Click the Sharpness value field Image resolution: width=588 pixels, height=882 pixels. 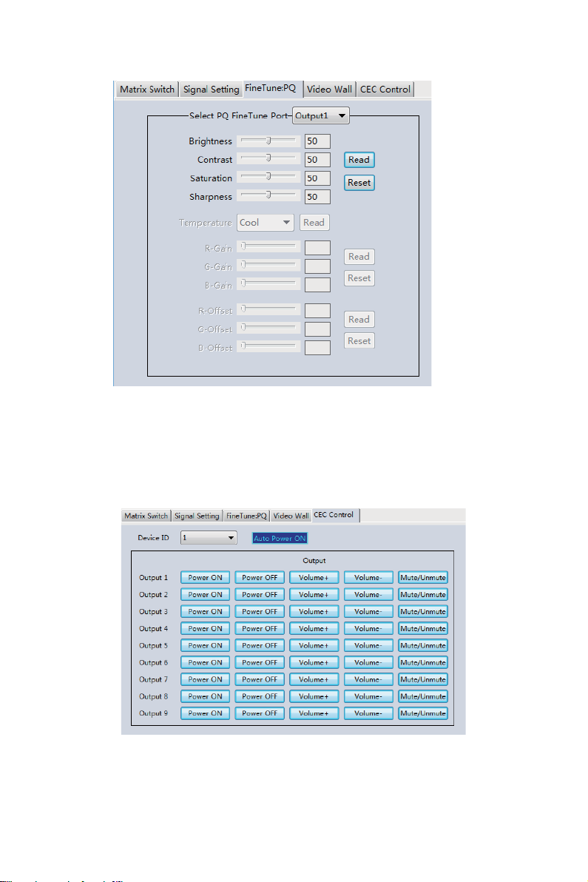tap(317, 197)
